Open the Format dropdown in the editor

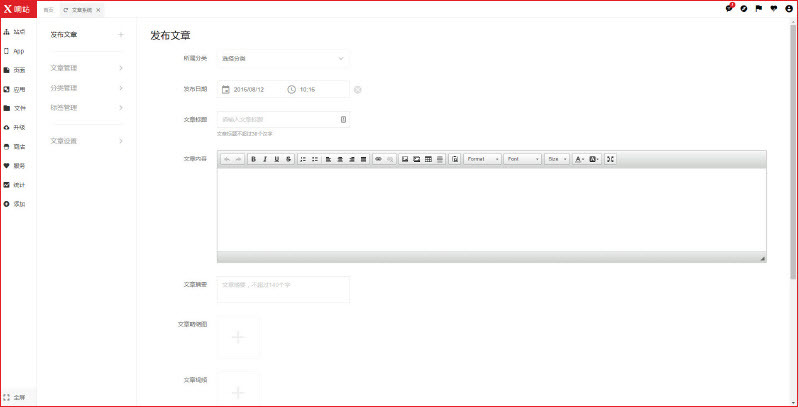pyautogui.click(x=482, y=159)
